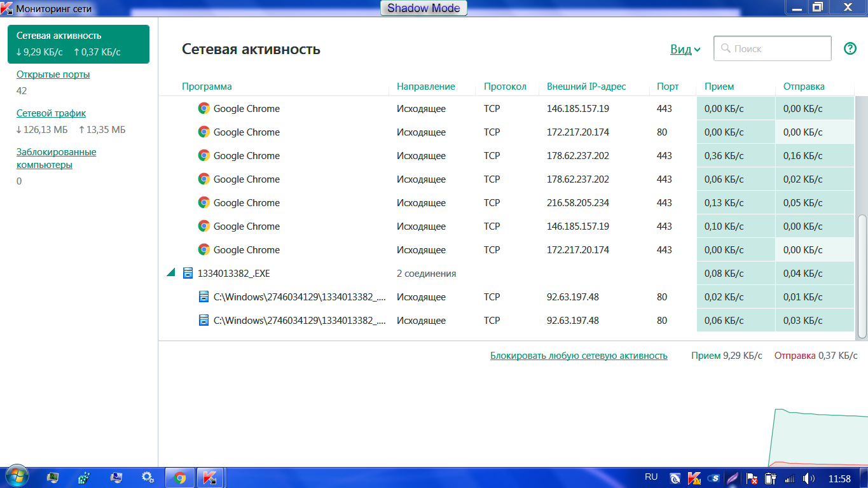
Task: Sort by the Отправка column header
Action: [804, 87]
